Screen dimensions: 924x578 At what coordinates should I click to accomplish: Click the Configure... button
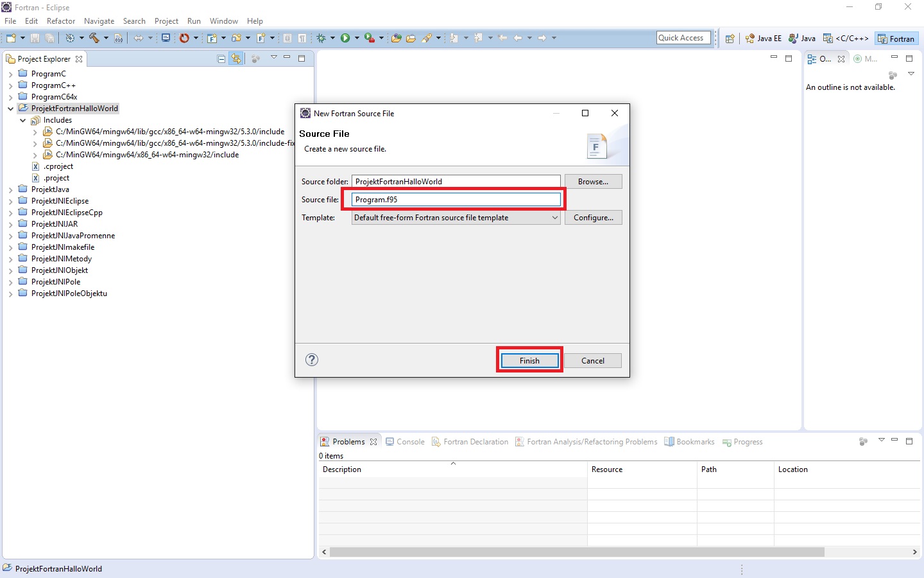point(593,218)
